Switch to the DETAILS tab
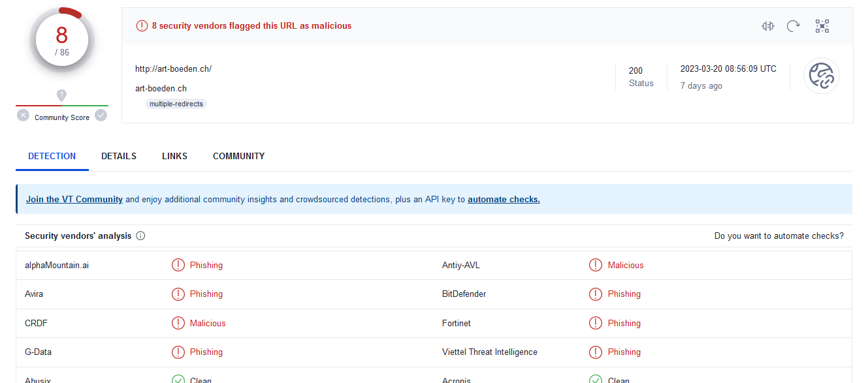868x383 pixels. tap(119, 157)
